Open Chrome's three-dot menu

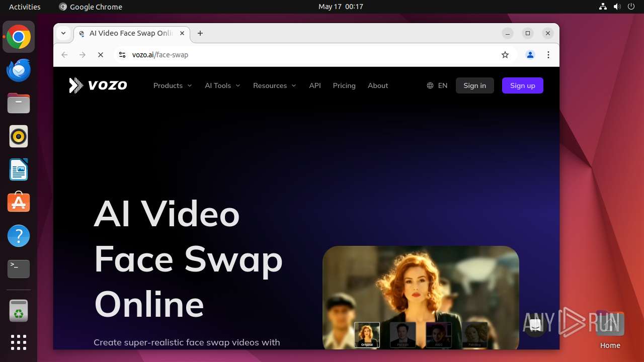[548, 55]
